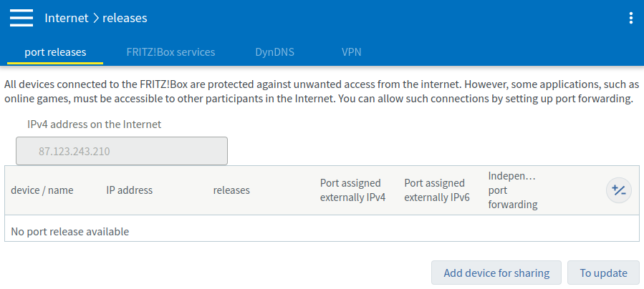Open the hamburger navigation menu
644x289 pixels.
[x=21, y=18]
